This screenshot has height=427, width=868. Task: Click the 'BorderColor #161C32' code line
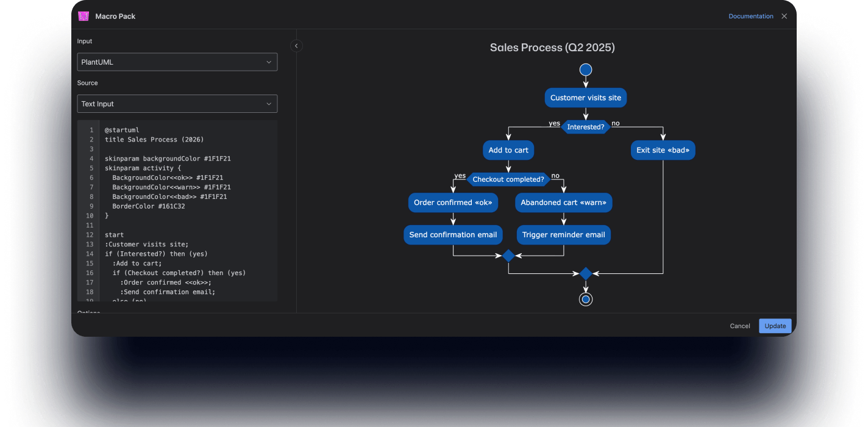[149, 206]
